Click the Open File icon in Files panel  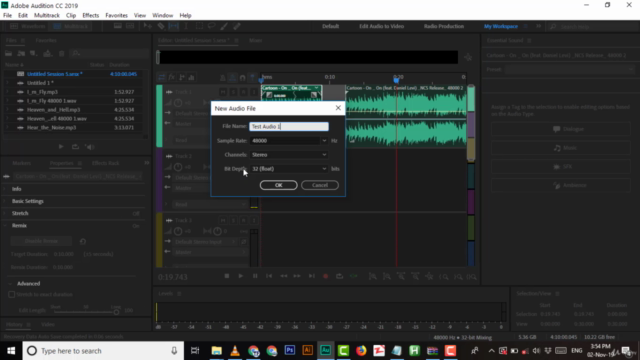pos(9,53)
